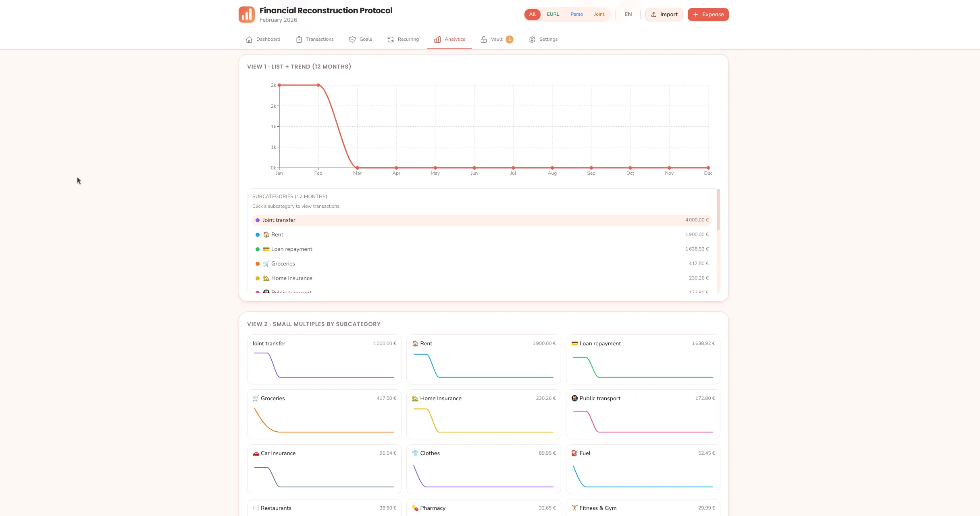Click the orange bar-chart app logo
980x516 pixels.
(246, 15)
